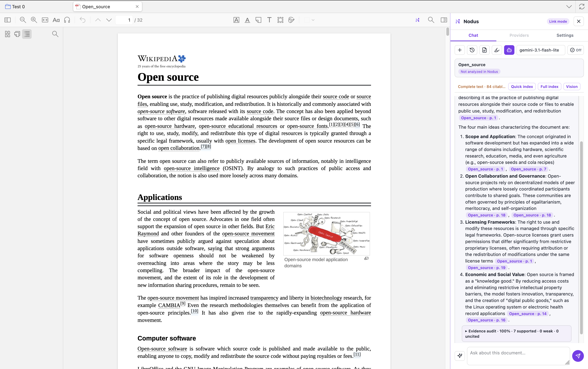The width and height of the screenshot is (588, 369).
Task: Toggle the left sidebar panel
Action: coord(8,20)
